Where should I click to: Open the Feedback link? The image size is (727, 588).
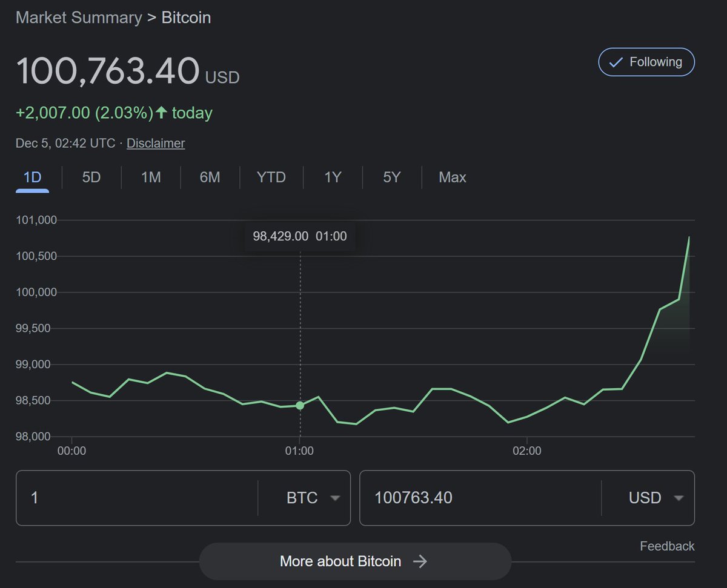point(667,546)
